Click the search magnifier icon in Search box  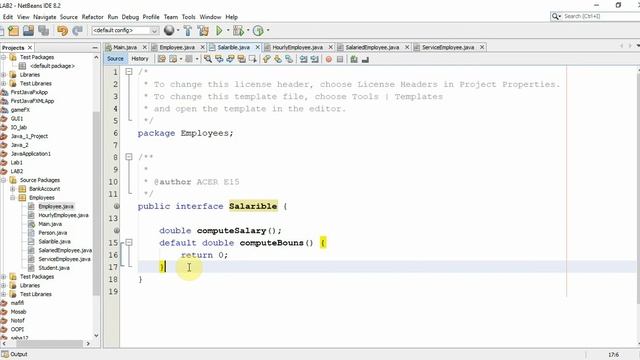[x=556, y=16]
